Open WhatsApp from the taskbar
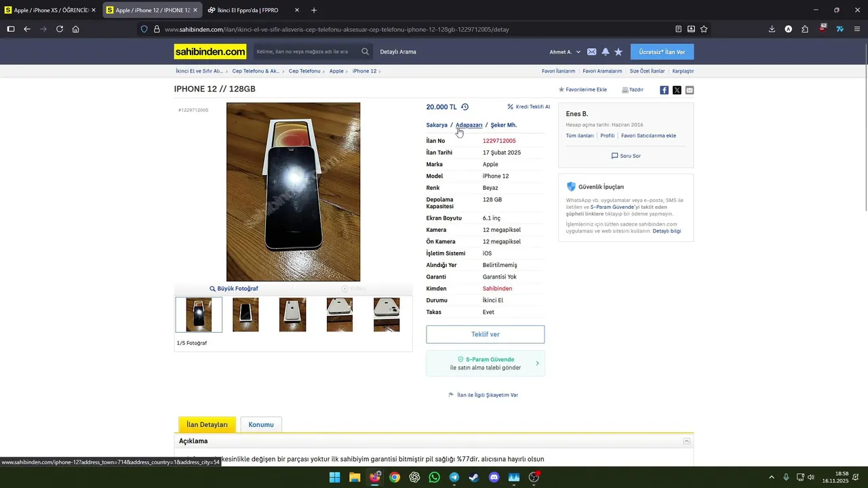Viewport: 868px width, 488px height. tap(434, 477)
